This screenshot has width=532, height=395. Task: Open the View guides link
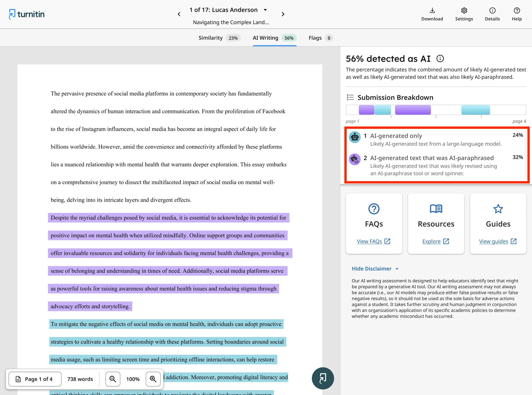[498, 241]
